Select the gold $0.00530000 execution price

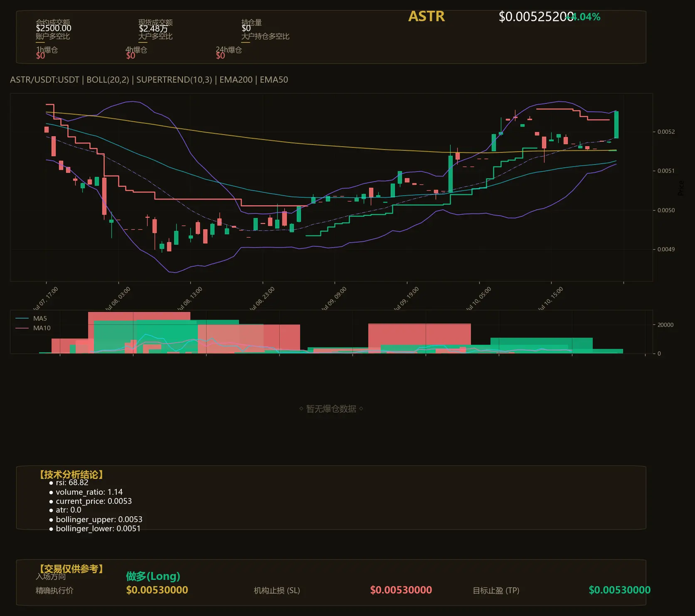click(x=157, y=590)
